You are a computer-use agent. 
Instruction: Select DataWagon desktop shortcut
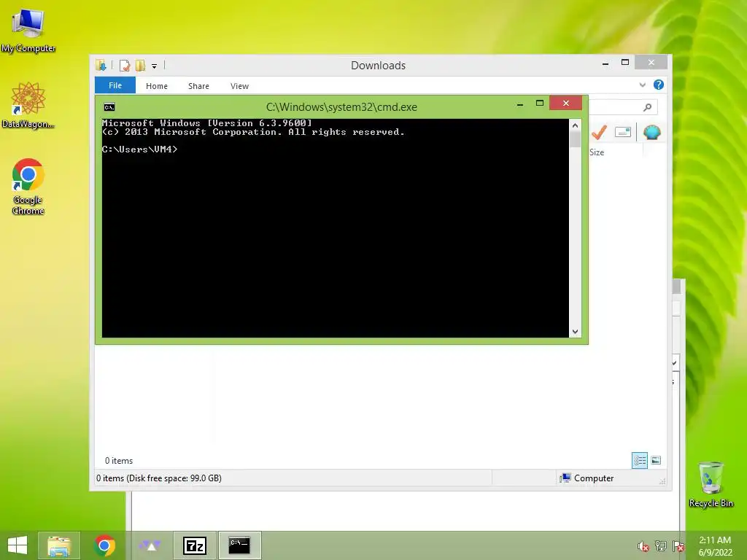28,105
